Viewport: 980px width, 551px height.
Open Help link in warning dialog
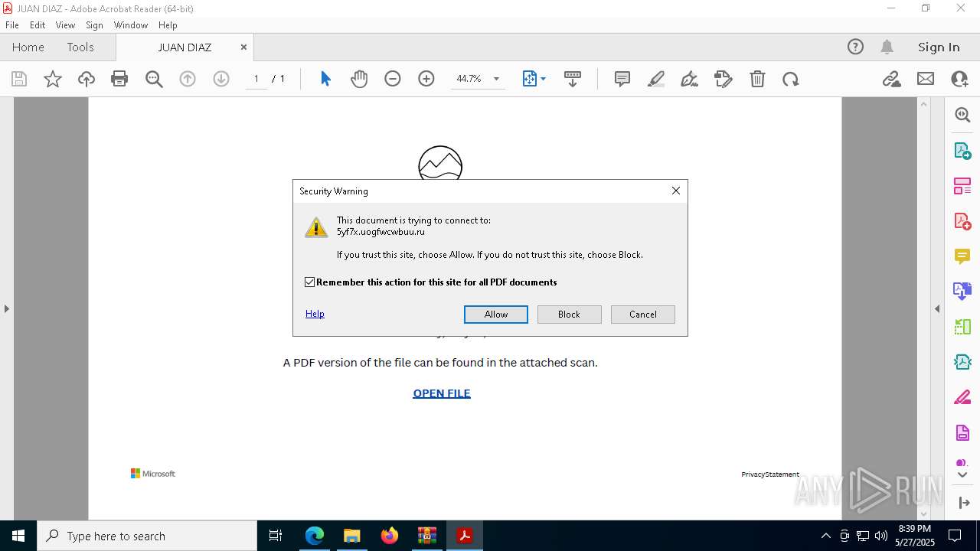[315, 314]
